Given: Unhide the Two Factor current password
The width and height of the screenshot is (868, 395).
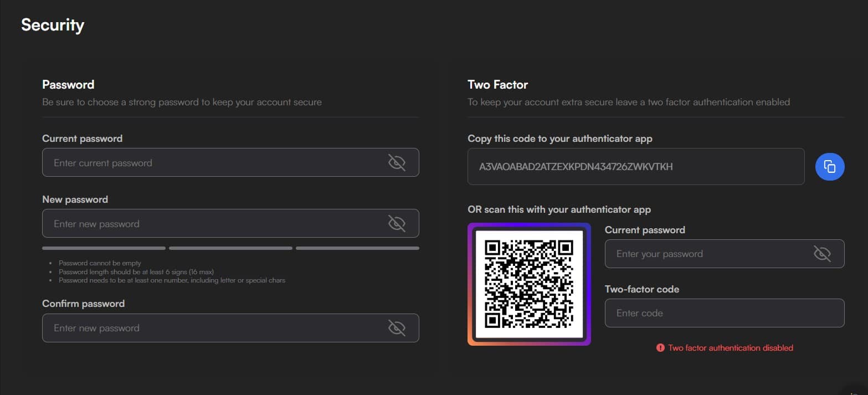Looking at the screenshot, I should coord(822,254).
